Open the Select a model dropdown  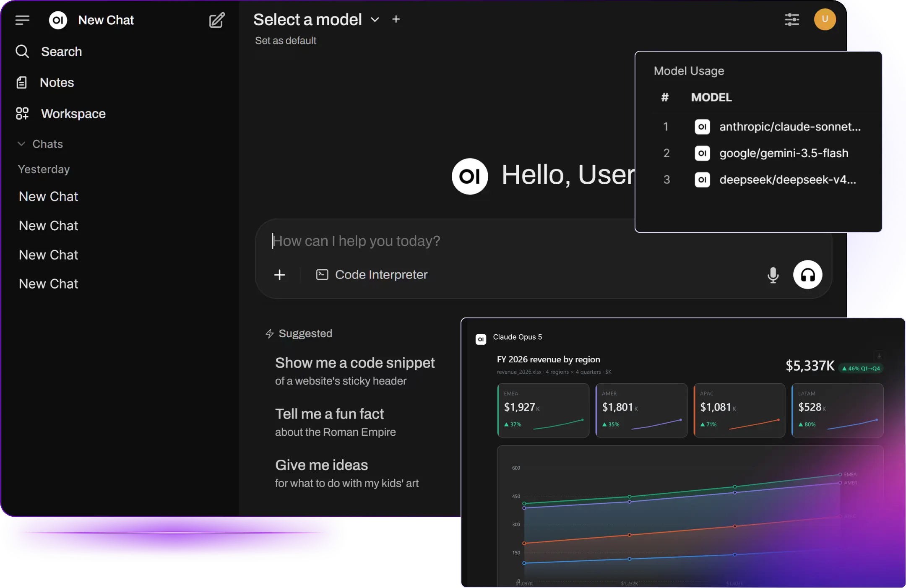tap(317, 20)
